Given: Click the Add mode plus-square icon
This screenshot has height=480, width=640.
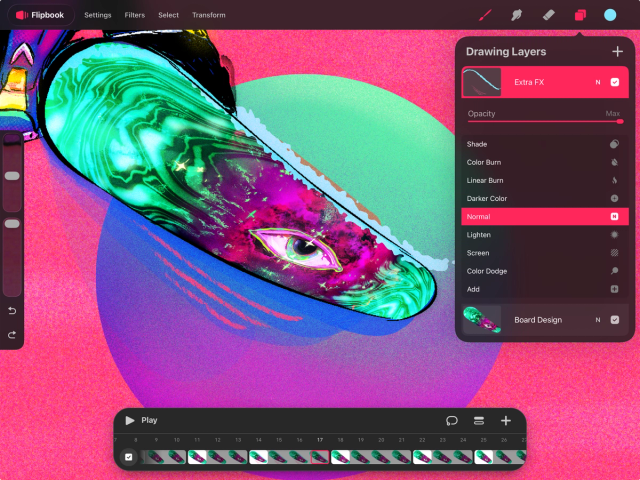Looking at the screenshot, I should (614, 289).
